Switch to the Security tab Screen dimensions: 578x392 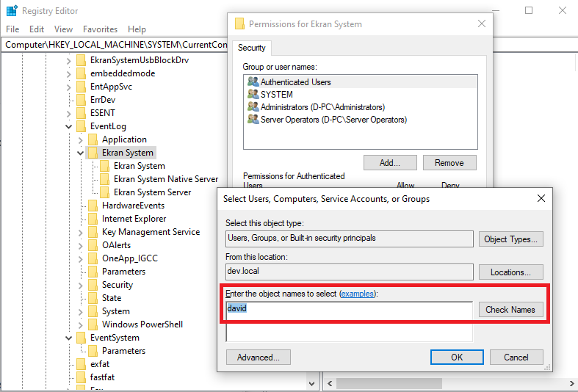(253, 48)
